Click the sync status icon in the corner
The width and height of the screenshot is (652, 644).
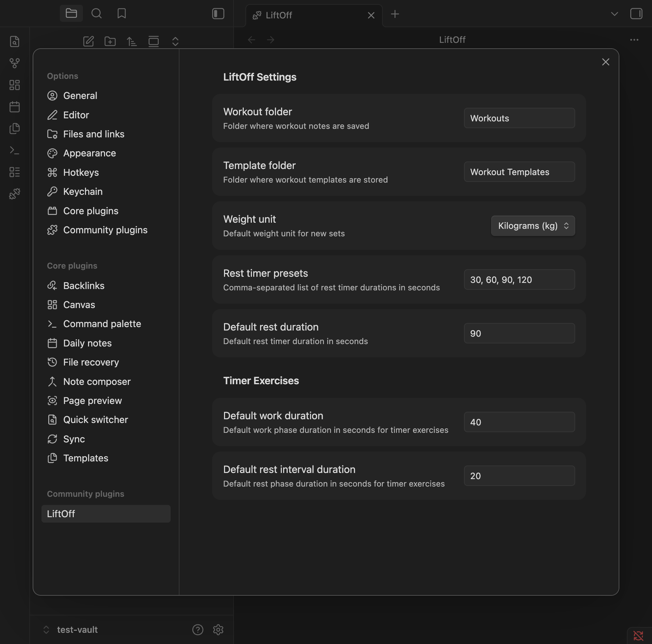click(638, 635)
